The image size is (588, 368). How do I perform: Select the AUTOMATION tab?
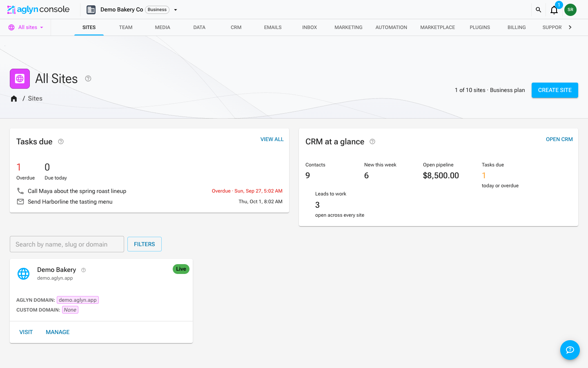tap(391, 27)
